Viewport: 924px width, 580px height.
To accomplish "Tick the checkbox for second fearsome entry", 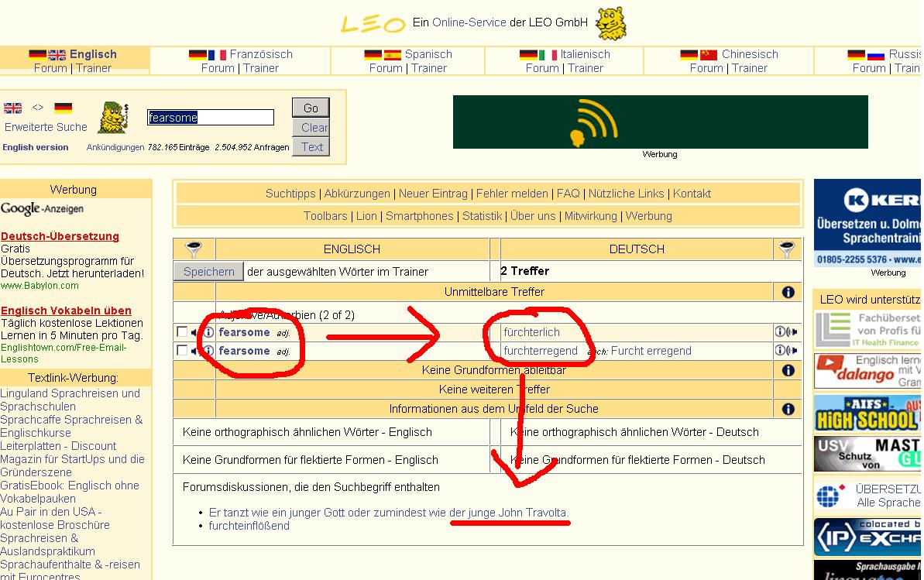I will (x=182, y=351).
